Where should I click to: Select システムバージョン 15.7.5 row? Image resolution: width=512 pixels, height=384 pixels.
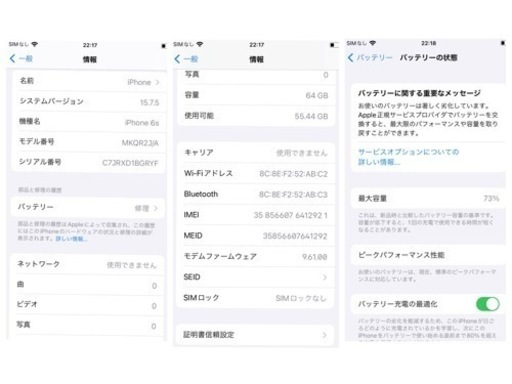(x=89, y=101)
